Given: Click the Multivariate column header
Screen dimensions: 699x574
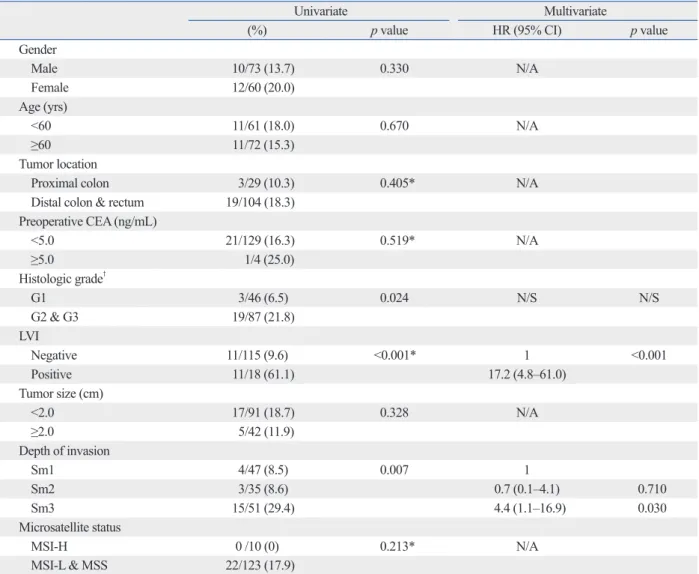Looking at the screenshot, I should 575,11.
